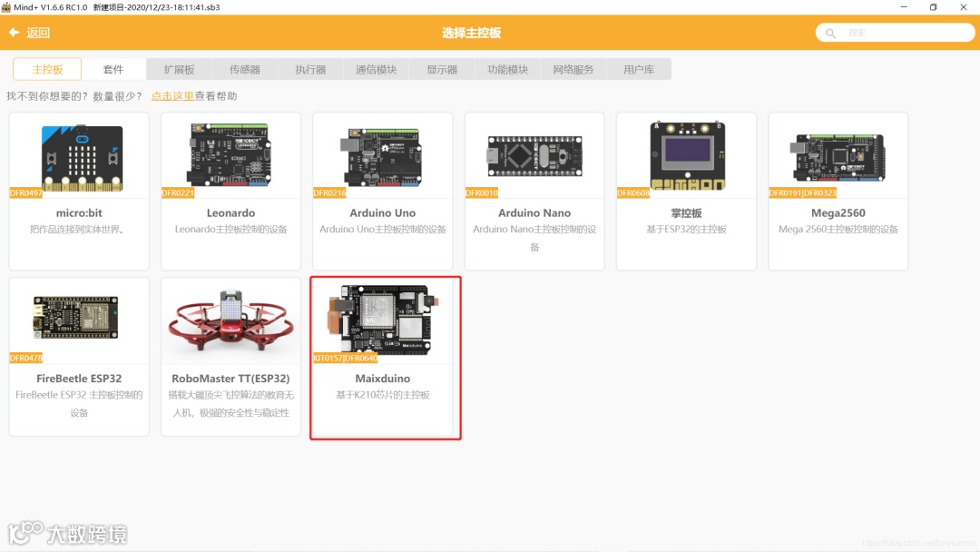The image size is (980, 552).
Task: Switch to the 网络服务 tab
Action: 573,69
